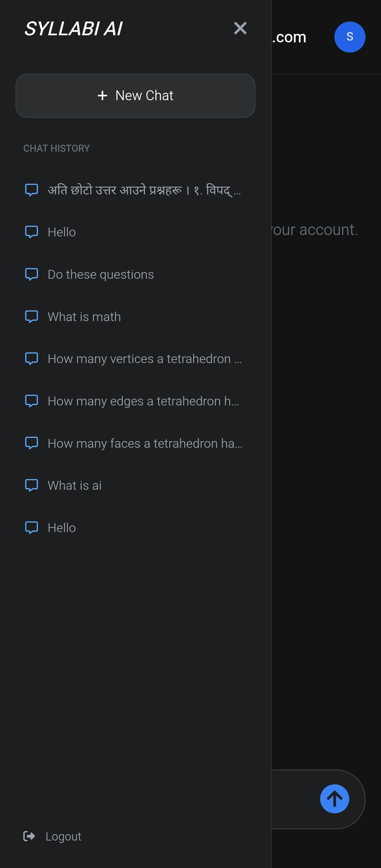Open the How many faces a tetrahedron chat
This screenshot has height=868, width=381.
tap(145, 443)
